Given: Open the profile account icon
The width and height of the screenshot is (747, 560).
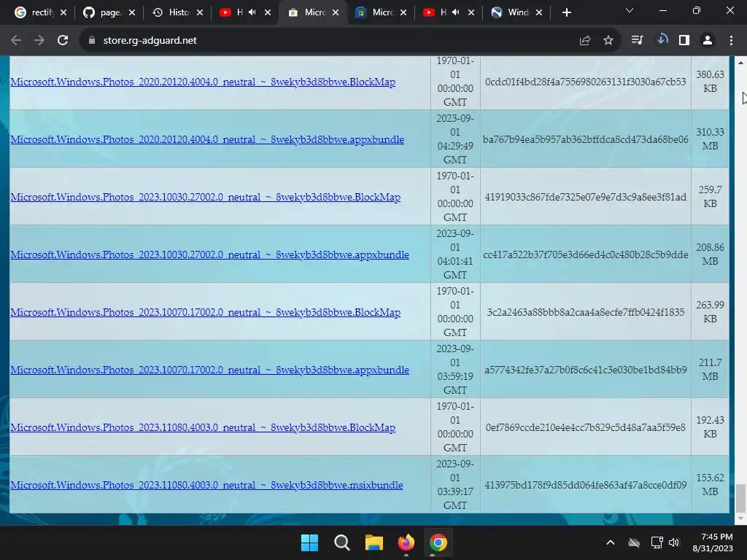Looking at the screenshot, I should [708, 41].
